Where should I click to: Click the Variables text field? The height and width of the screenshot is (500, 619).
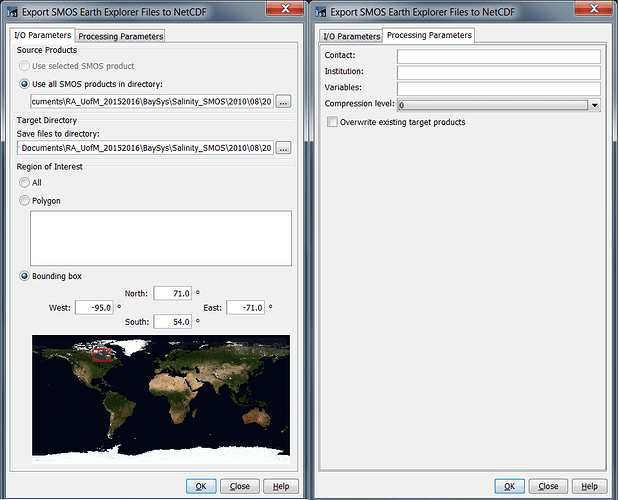point(499,88)
